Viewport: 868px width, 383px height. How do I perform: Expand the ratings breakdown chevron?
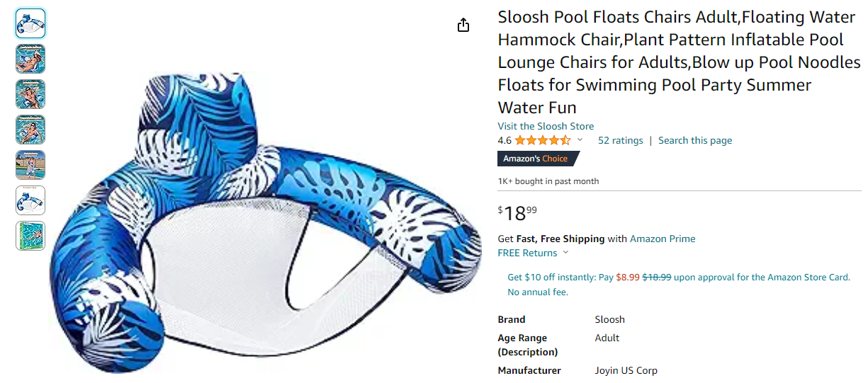(x=580, y=140)
